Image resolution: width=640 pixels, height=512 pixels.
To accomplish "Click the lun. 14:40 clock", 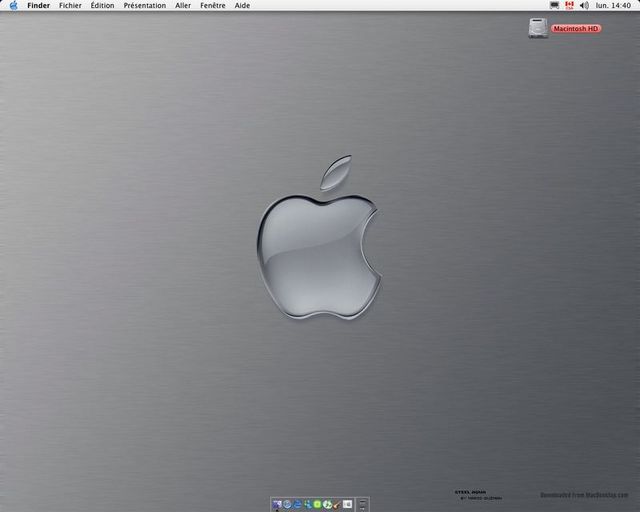I will 613,5.
